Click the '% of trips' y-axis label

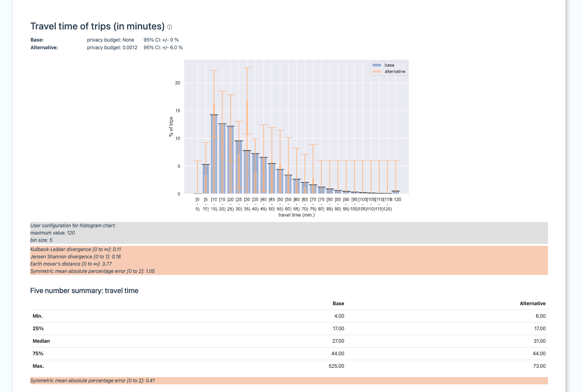171,127
